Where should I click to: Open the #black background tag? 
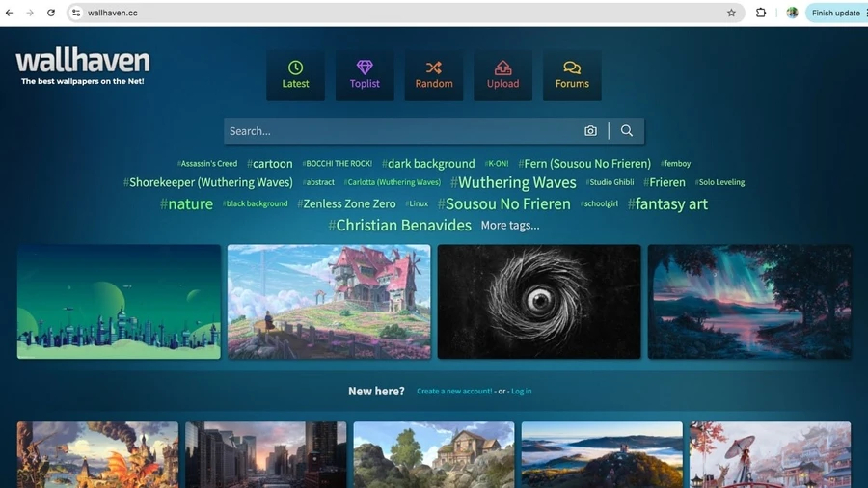coord(256,203)
